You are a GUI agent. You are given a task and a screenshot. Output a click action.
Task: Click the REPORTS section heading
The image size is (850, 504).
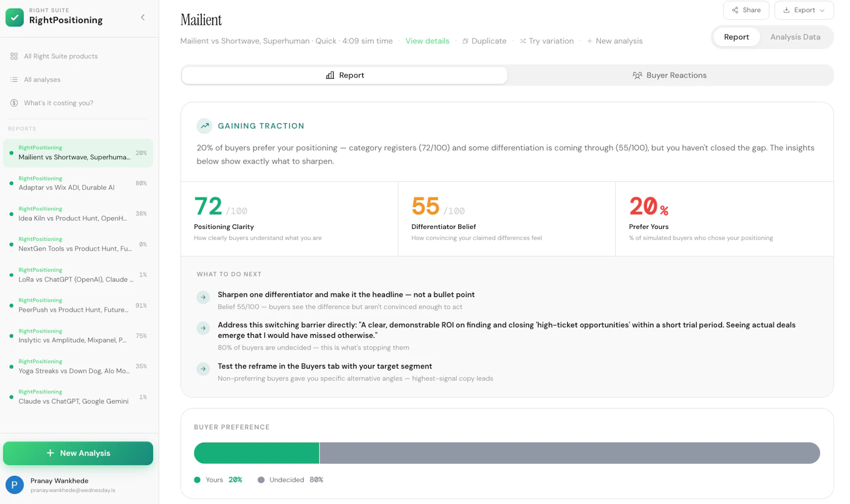[x=22, y=129]
